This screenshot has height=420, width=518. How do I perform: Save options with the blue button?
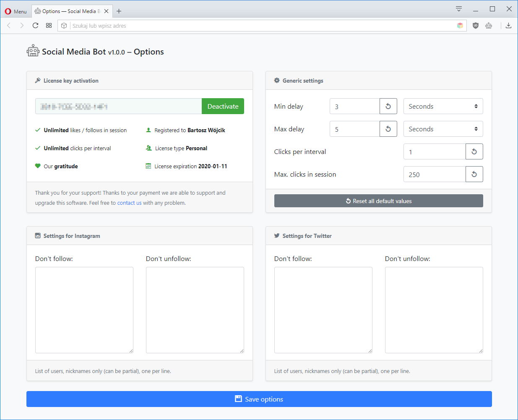tap(259, 399)
